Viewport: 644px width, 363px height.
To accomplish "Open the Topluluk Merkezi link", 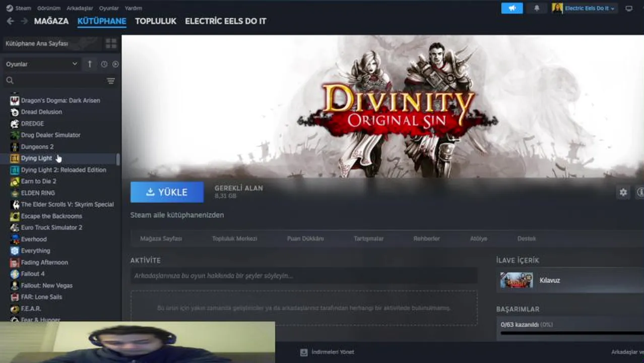I will 235,238.
